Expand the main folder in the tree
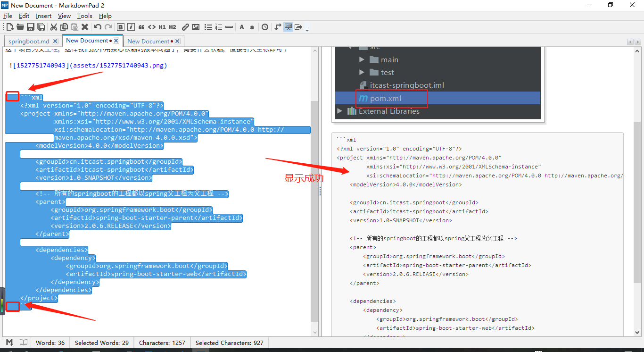 [x=362, y=59]
